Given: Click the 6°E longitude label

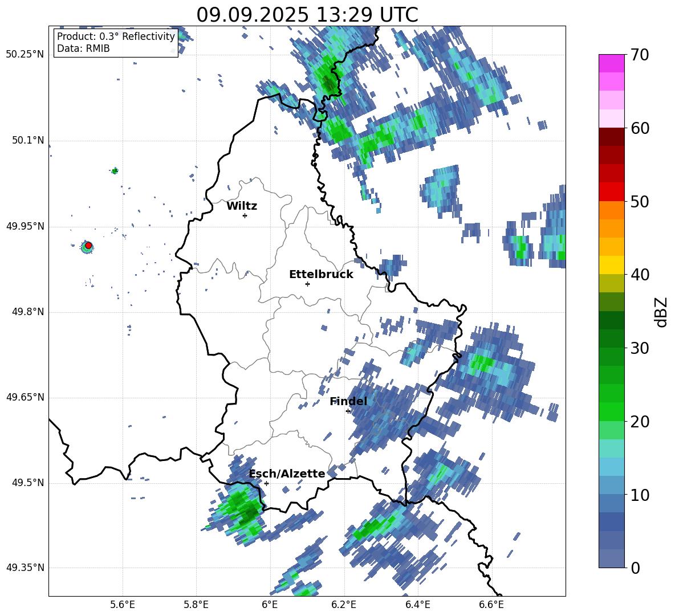Looking at the screenshot, I should [x=270, y=605].
